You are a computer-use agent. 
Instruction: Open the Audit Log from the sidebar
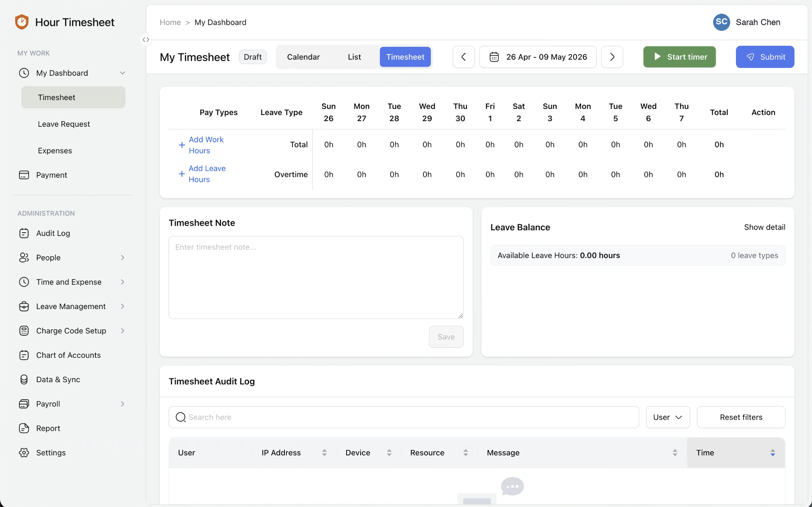pos(24,233)
